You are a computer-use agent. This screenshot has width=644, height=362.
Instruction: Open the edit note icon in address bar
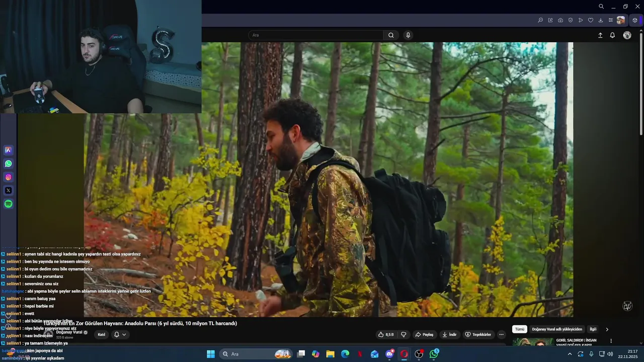pos(550,20)
